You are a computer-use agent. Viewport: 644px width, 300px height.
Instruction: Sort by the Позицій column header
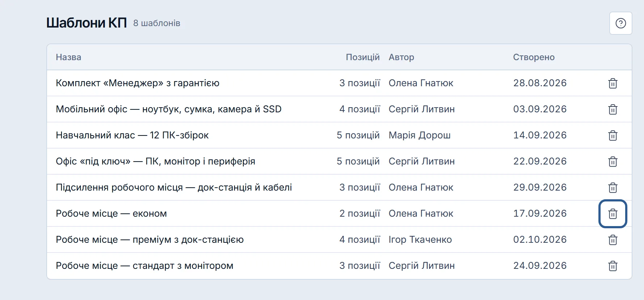363,57
